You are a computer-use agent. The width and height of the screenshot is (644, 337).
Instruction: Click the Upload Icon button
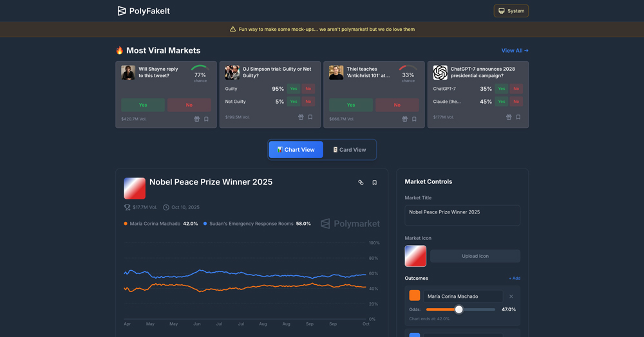tap(475, 256)
